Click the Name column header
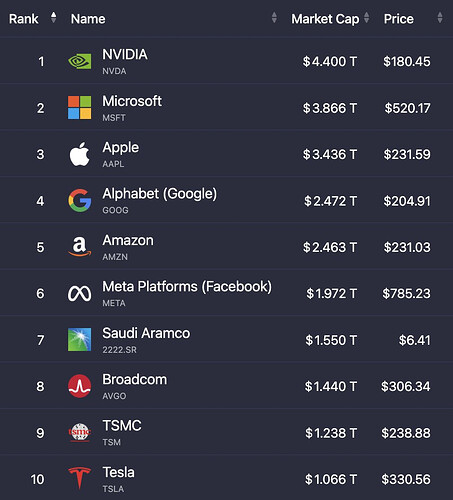The height and width of the screenshot is (500, 453). [88, 19]
